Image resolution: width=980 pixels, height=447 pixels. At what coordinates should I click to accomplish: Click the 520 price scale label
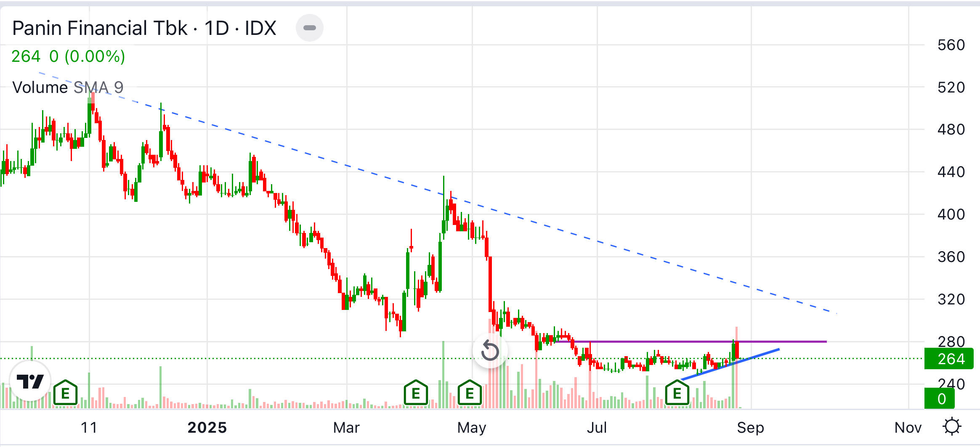(x=951, y=87)
